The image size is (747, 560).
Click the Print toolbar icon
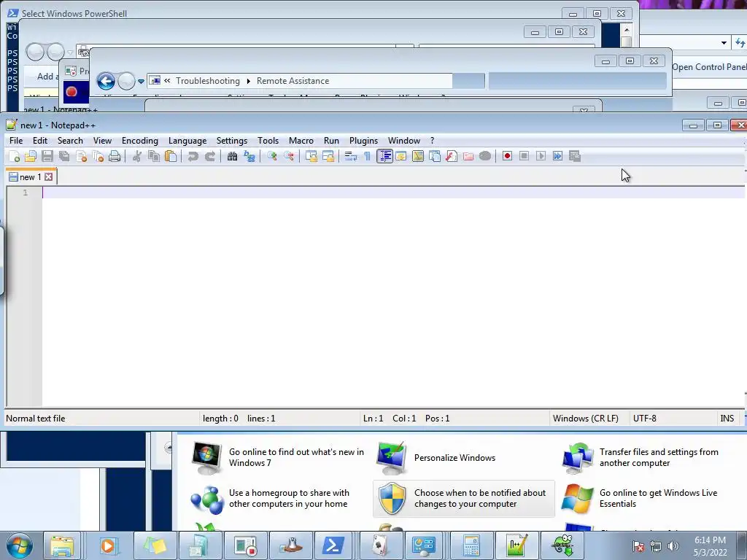pyautogui.click(x=115, y=156)
